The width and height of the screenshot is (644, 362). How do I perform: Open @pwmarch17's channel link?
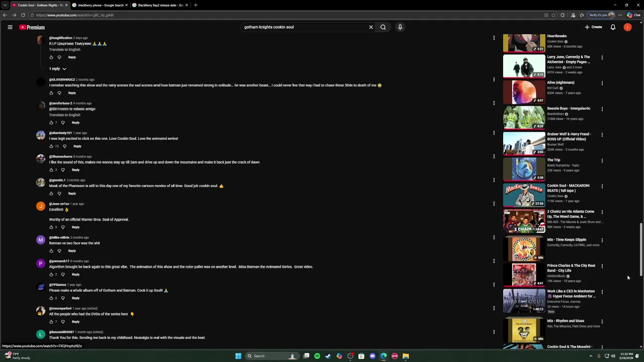click(x=59, y=261)
